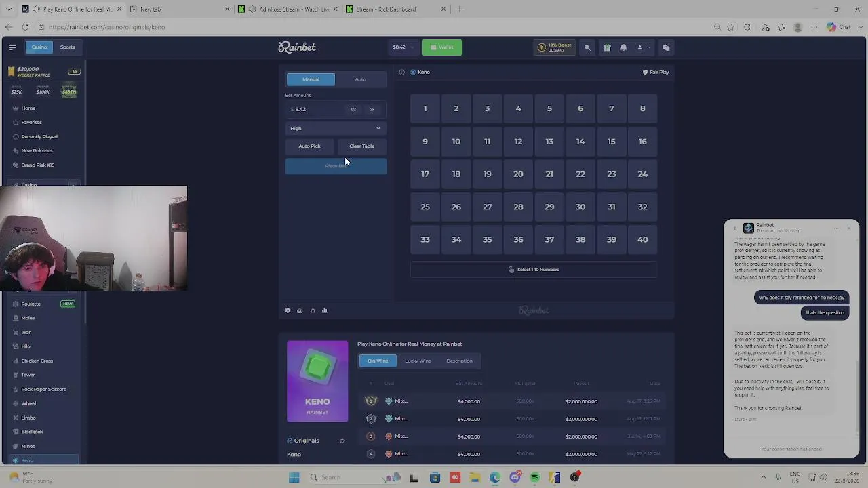Open Spotify from the taskbar
Image resolution: width=868 pixels, height=488 pixels.
pos(534,477)
